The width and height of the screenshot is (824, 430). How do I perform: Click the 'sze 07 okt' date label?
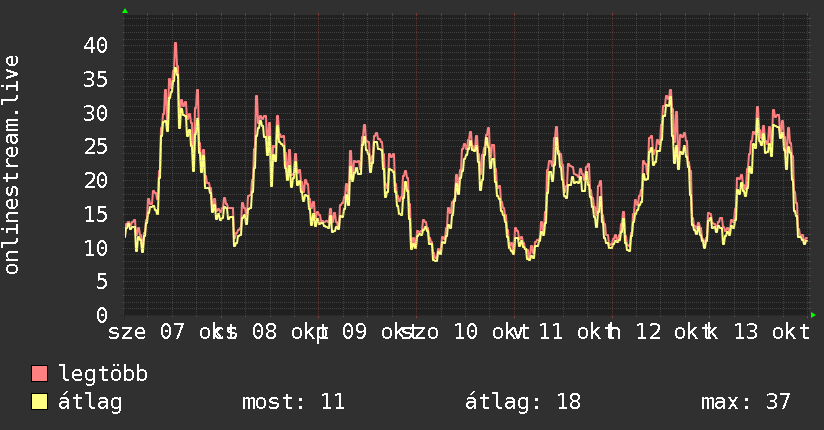[x=166, y=332]
